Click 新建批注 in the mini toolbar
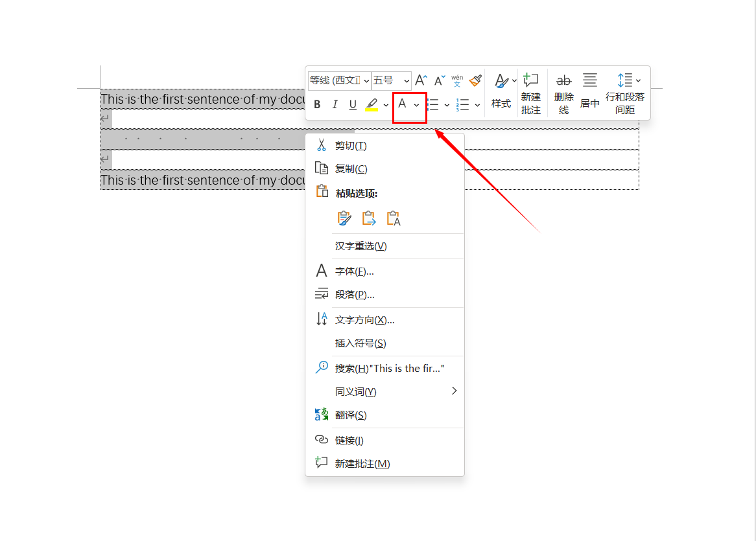756x541 pixels. tap(531, 93)
